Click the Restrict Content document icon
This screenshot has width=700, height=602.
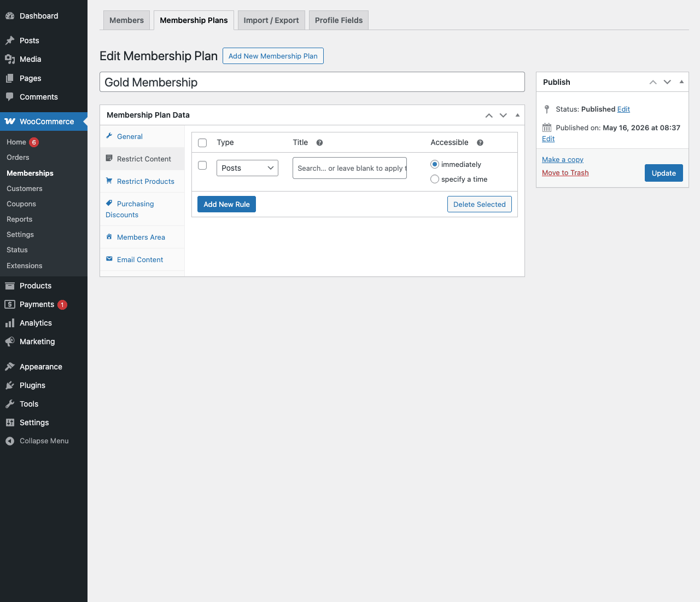109,158
